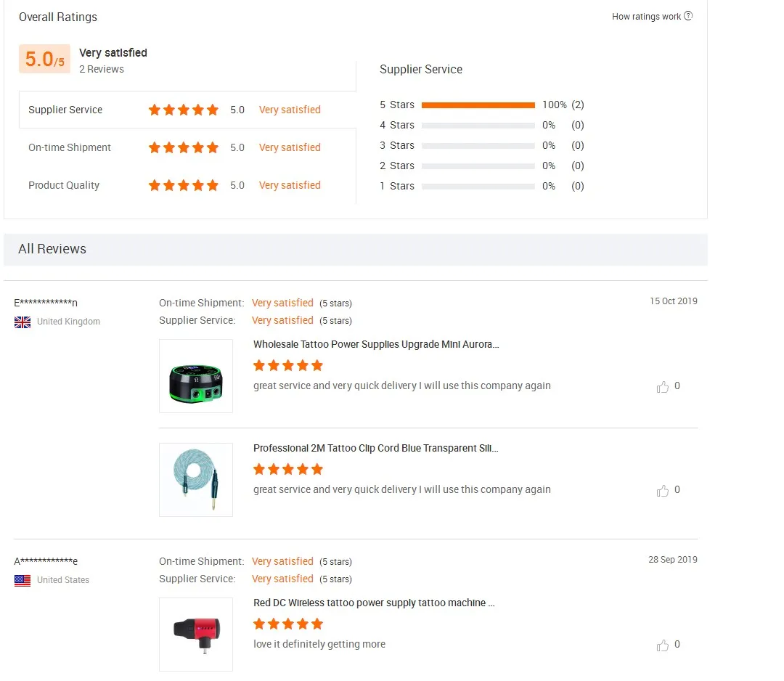This screenshot has height=681, width=784.
Task: Open Red DC Wireless tattoo power supply link
Action: pyautogui.click(x=374, y=603)
